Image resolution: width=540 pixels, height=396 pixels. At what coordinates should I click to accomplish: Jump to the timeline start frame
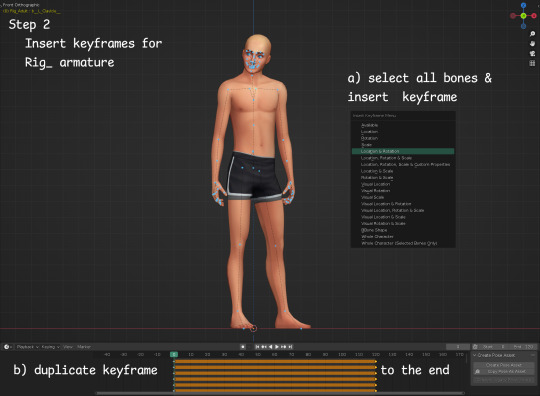[x=257, y=347]
